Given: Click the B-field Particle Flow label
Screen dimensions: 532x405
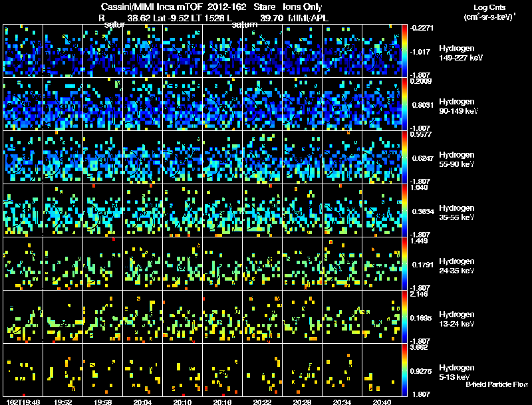Looking at the screenshot, I should pyautogui.click(x=497, y=384).
